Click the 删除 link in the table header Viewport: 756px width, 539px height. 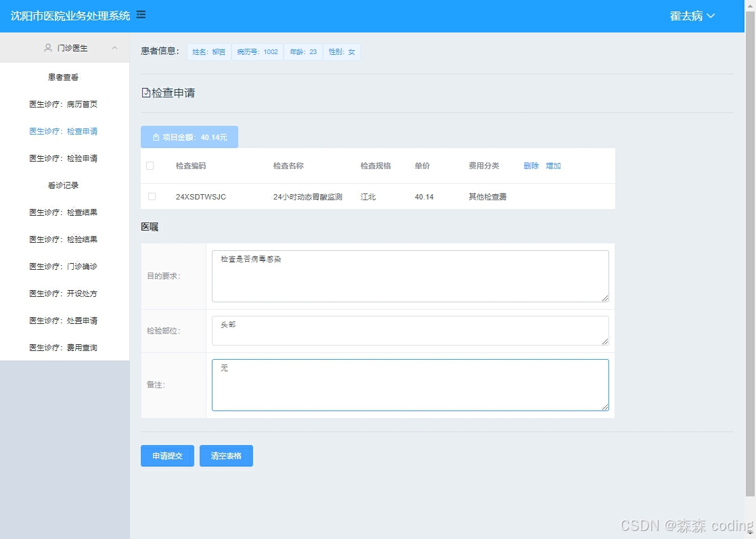point(531,165)
